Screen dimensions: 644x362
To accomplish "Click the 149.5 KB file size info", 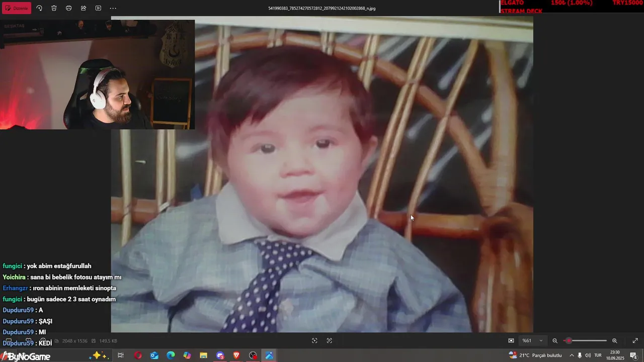I will coord(104,341).
